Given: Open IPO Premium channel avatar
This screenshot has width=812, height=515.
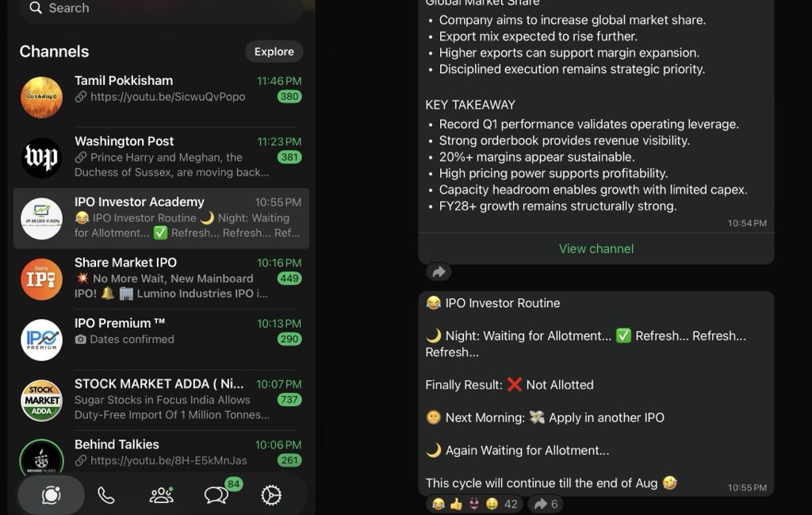Looking at the screenshot, I should tap(41, 340).
